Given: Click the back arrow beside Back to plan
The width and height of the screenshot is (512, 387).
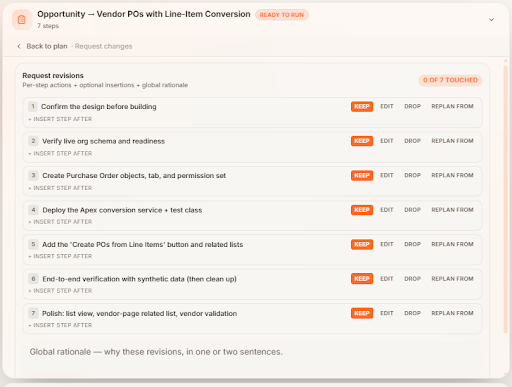Looking at the screenshot, I should 19,46.
